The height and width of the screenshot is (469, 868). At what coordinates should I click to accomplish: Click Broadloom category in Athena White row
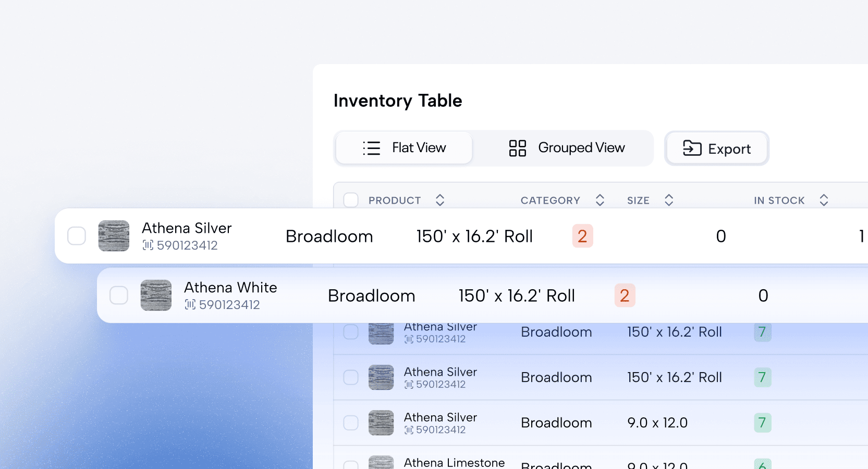coord(371,296)
